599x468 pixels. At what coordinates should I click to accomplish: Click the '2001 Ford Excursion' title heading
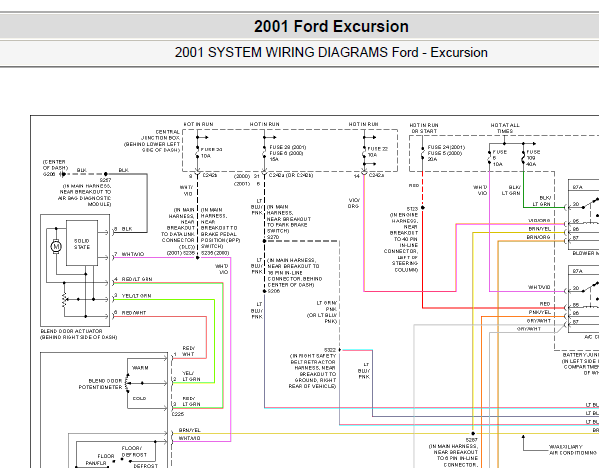pos(331,26)
